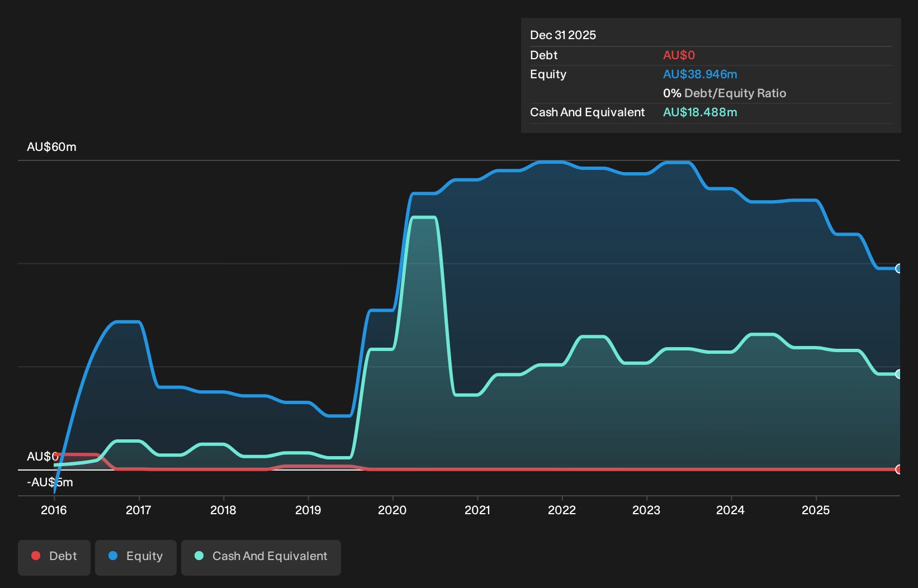
Task: Click the 2017 x-axis label
Action: [x=138, y=510]
